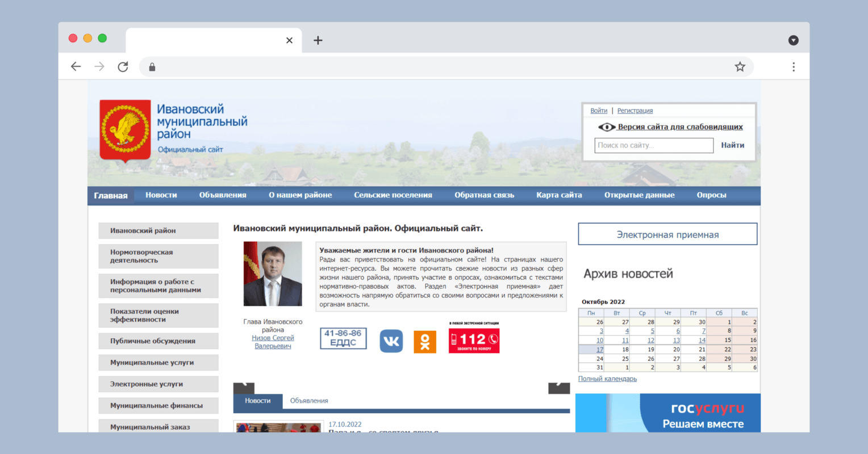Open 'Нормотворческая деятельность' sidebar item
Viewport: 868px width, 454px height.
pyautogui.click(x=158, y=256)
